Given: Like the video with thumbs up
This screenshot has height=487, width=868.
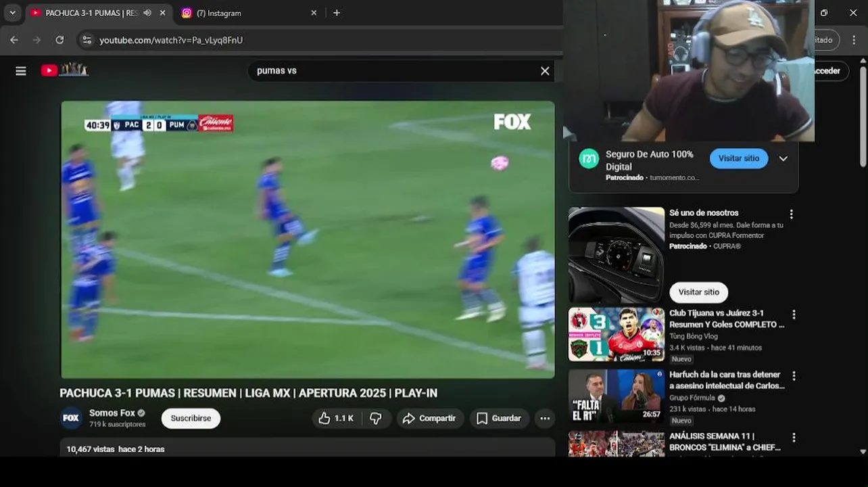Looking at the screenshot, I should pos(337,418).
